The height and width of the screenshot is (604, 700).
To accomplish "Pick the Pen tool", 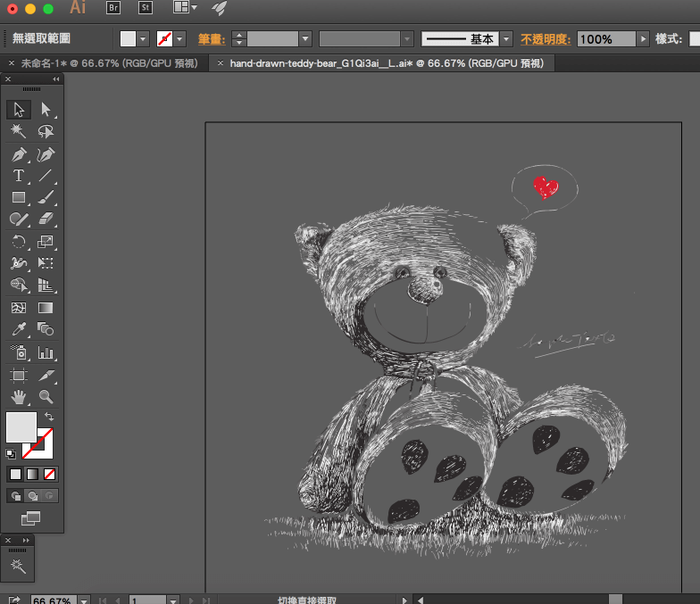I will point(19,153).
